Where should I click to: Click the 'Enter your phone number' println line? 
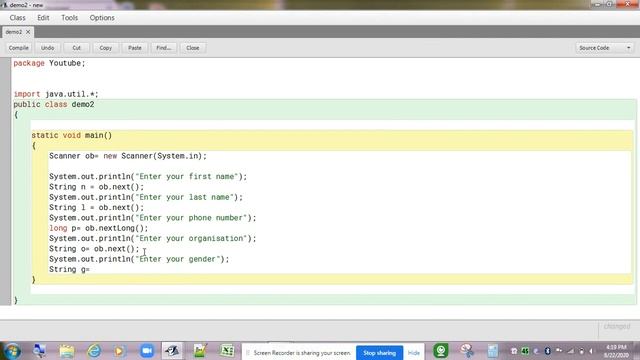pyautogui.click(x=153, y=218)
